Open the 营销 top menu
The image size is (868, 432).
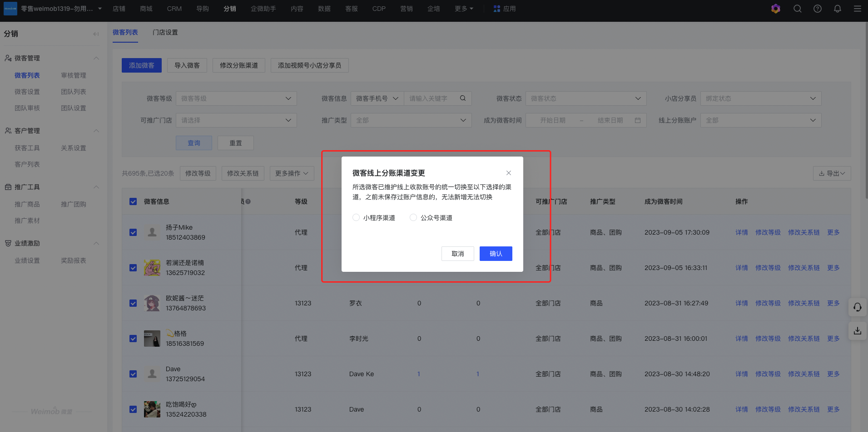tap(407, 9)
